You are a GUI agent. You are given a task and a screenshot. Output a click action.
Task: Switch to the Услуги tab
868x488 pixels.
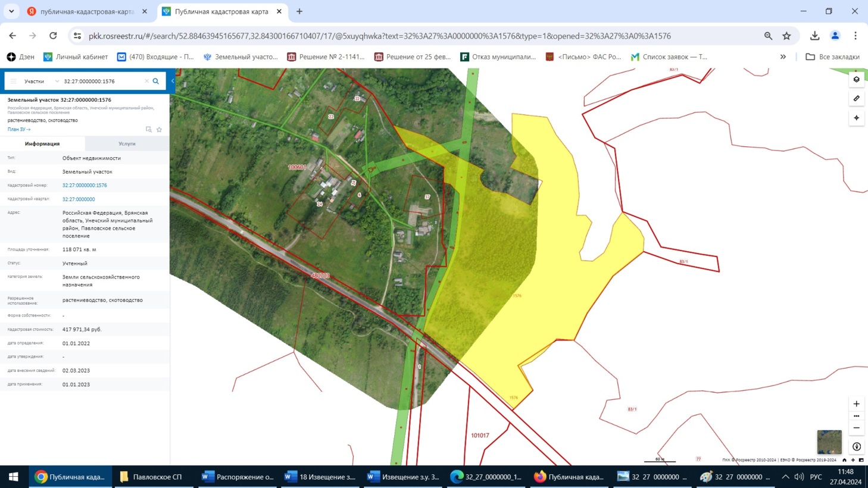point(127,144)
